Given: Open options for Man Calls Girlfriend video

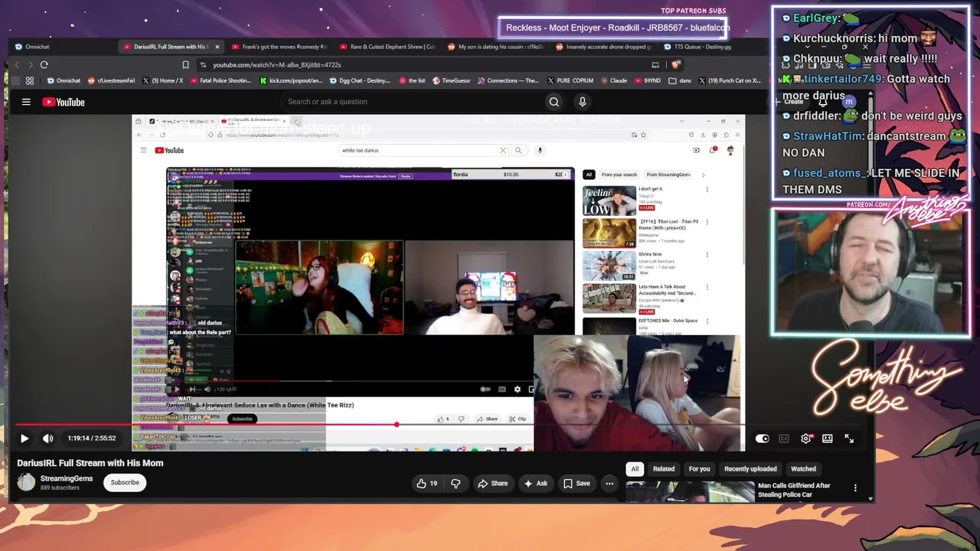Looking at the screenshot, I should pos(855,488).
